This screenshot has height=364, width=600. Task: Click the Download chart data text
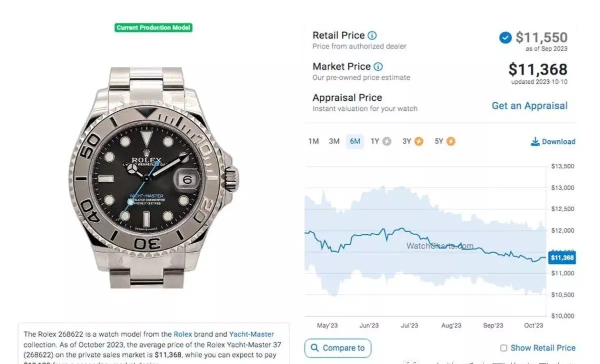pyautogui.click(x=558, y=142)
